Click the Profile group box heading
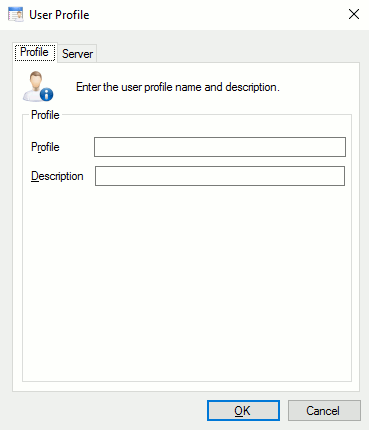369x430 pixels. 45,115
